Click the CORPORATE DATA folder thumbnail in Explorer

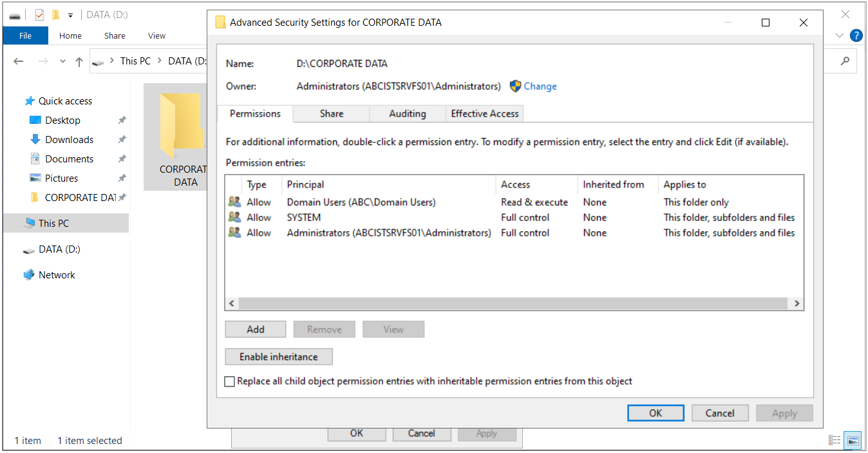pos(182,126)
